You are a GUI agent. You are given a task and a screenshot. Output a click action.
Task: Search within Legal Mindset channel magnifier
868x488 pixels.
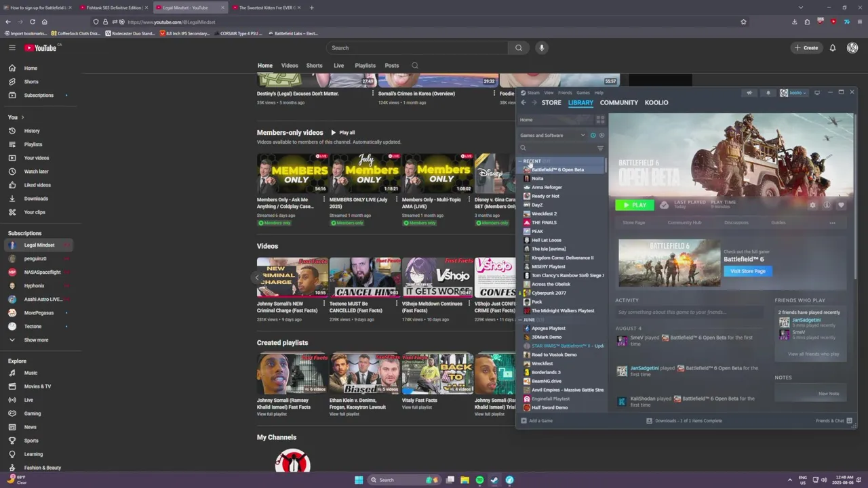pyautogui.click(x=415, y=66)
